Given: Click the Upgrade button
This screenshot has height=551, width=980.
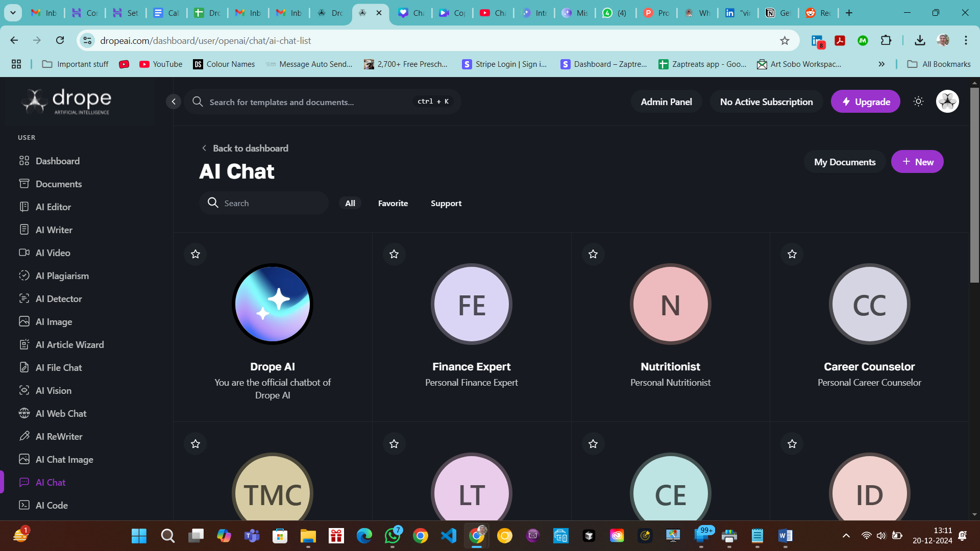Looking at the screenshot, I should coord(865,102).
